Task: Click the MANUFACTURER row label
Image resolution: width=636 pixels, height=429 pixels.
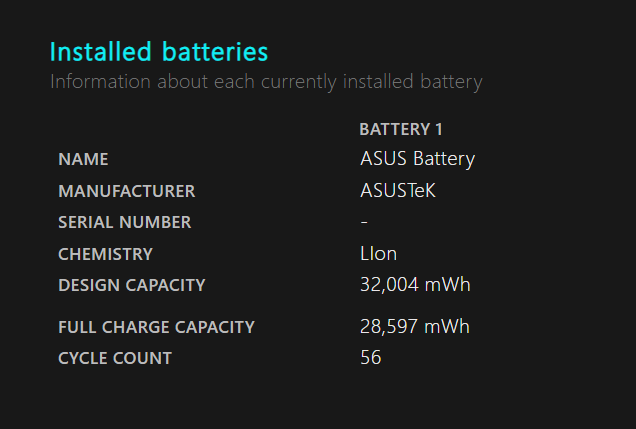Action: point(127,191)
